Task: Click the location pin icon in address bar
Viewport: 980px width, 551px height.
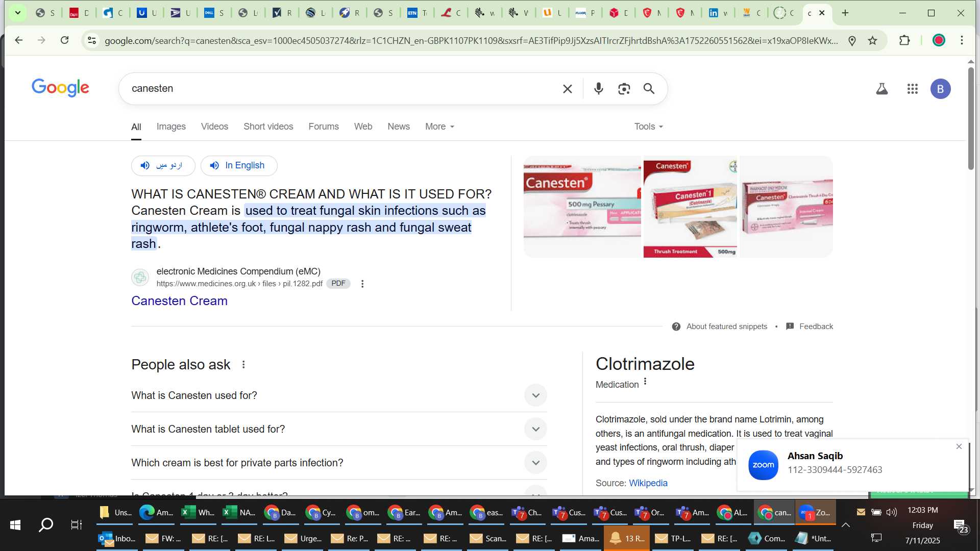Action: (x=852, y=40)
